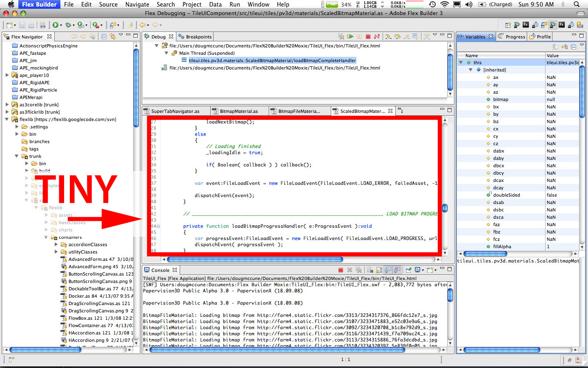The height and width of the screenshot is (368, 588).
Task: Click the Run toolbar button
Action: [55, 25]
